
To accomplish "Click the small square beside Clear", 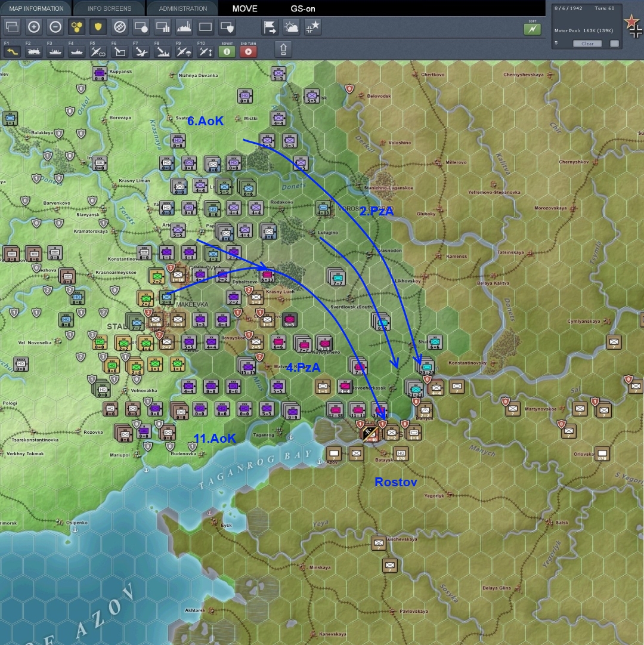I will coord(614,44).
